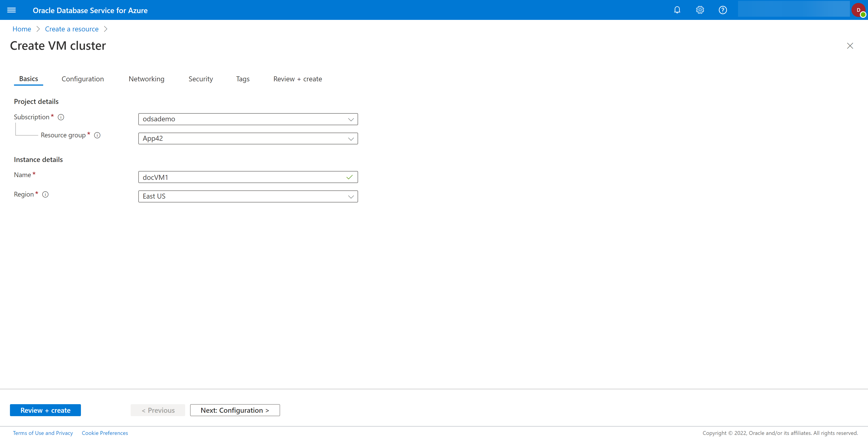Click the green checkmark icon in Name field
Image resolution: width=868 pixels, height=441 pixels.
click(x=349, y=177)
